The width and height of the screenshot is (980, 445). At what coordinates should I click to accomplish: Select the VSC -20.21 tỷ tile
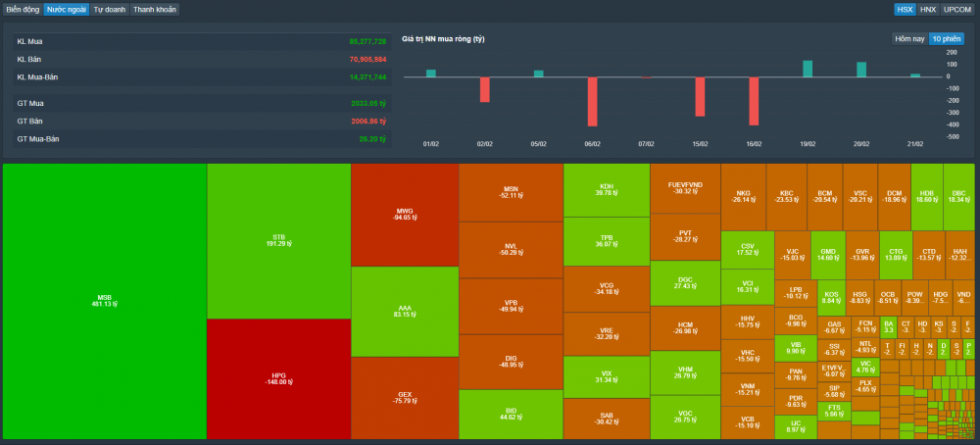click(x=860, y=197)
